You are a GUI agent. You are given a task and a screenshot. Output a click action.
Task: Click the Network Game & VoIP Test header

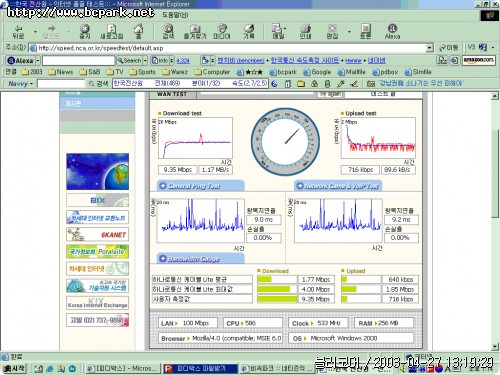(338, 186)
